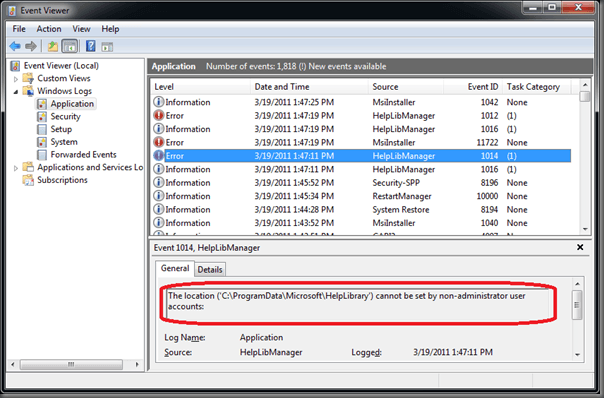Click the tree pane horizontal scrollbar thumb

pyautogui.click(x=71, y=364)
